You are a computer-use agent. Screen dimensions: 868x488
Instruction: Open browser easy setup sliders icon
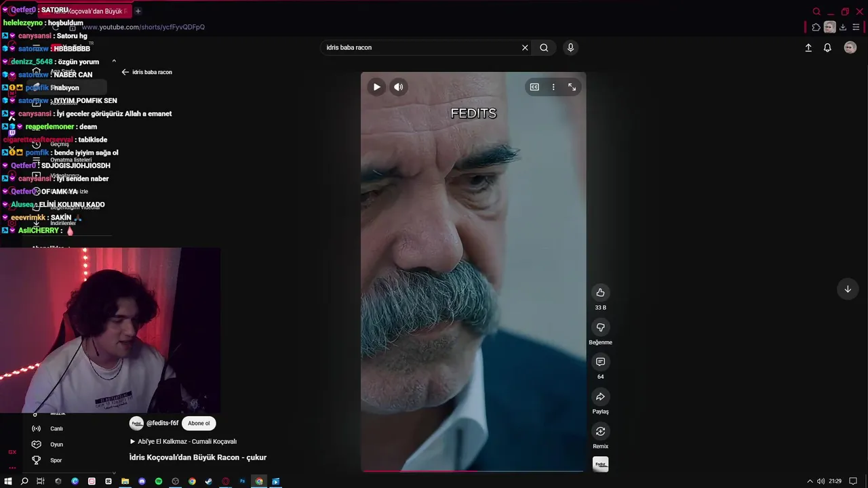point(856,27)
